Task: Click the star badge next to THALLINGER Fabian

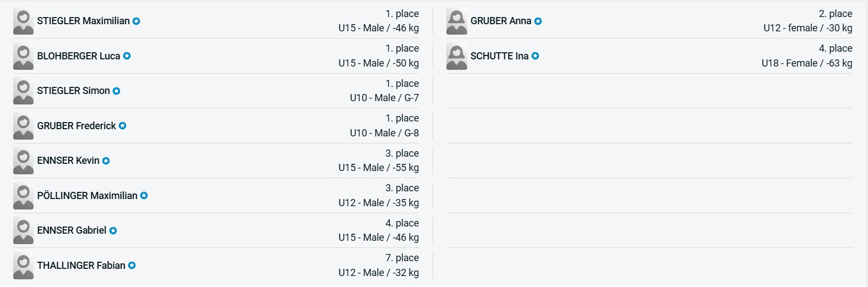Action: click(x=132, y=266)
